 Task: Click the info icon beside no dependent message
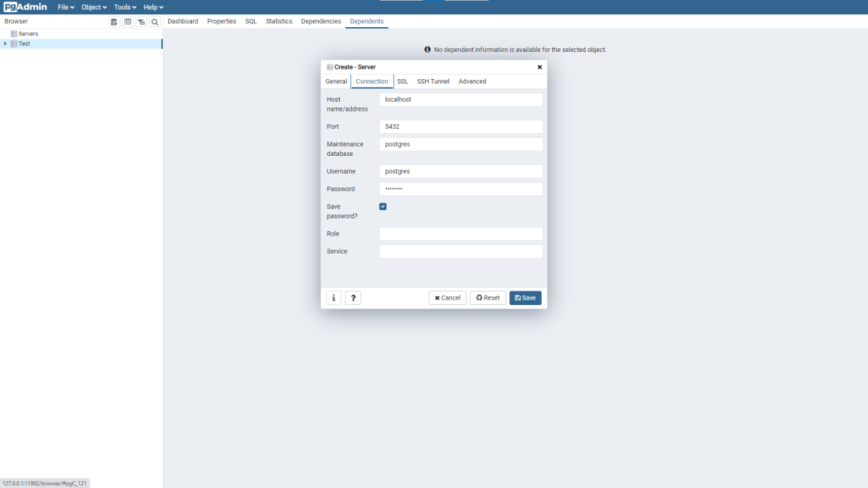(x=427, y=50)
